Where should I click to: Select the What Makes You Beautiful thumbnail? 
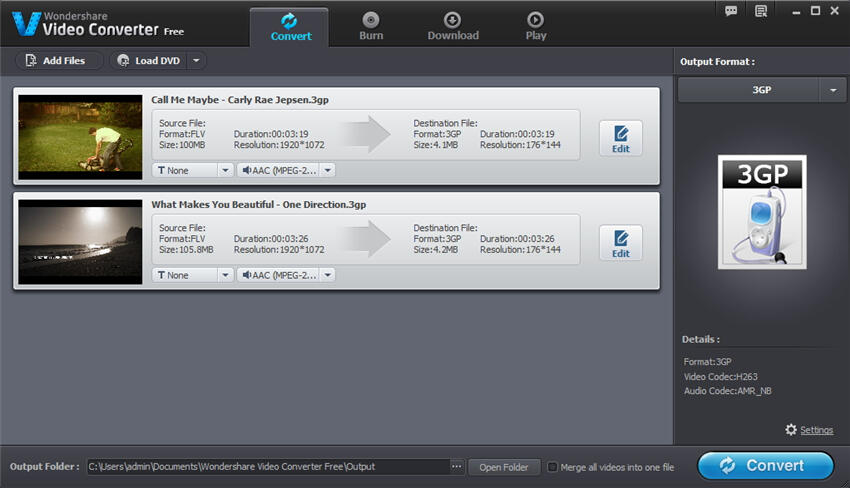click(x=80, y=242)
